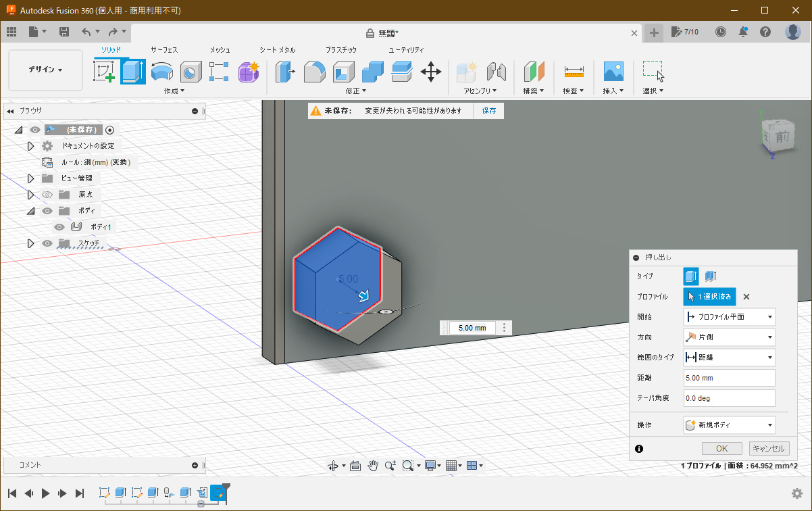Image resolution: width=812 pixels, height=511 pixels.
Task: Expand the Origin folder
Action: click(30, 195)
